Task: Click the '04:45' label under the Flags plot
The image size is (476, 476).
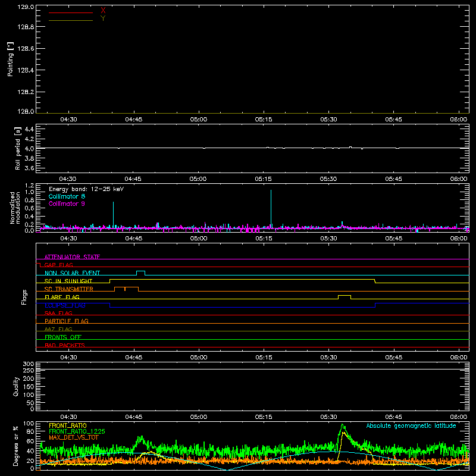Action: pyautogui.click(x=133, y=358)
